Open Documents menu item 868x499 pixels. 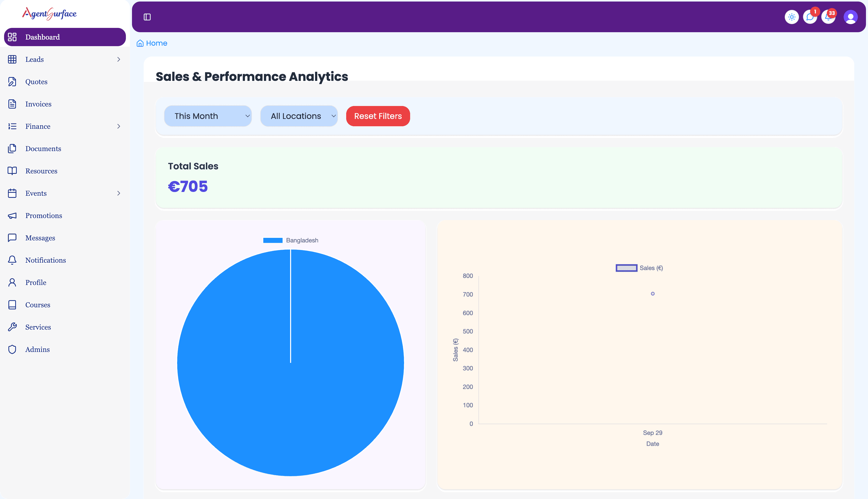(x=43, y=149)
